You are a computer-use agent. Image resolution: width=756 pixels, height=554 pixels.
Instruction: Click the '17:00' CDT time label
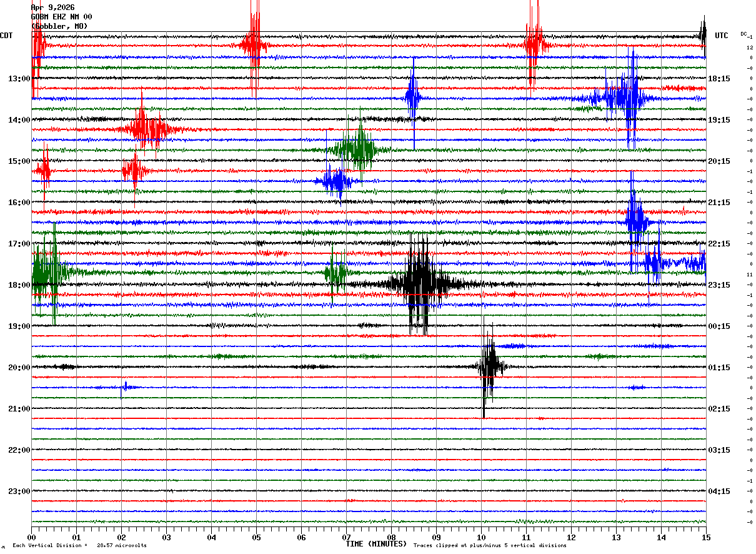(19, 244)
